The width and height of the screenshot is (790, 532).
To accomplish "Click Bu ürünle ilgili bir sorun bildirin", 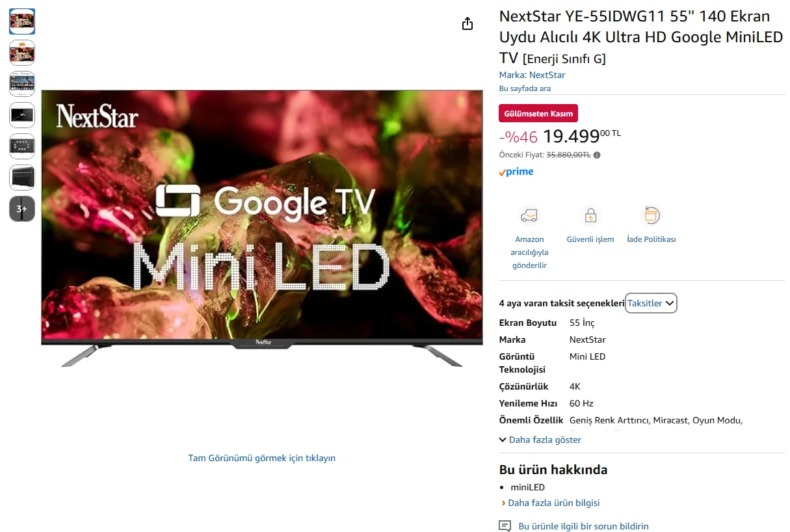I will (x=583, y=526).
